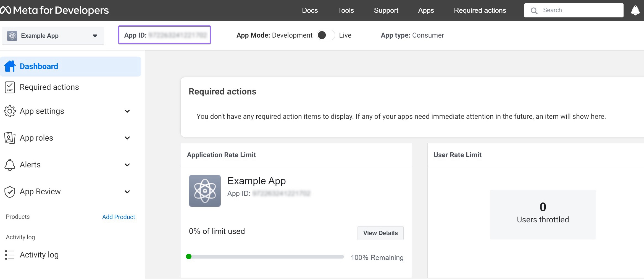Click the Required actions checklist icon in sidebar
644x279 pixels.
point(10,87)
